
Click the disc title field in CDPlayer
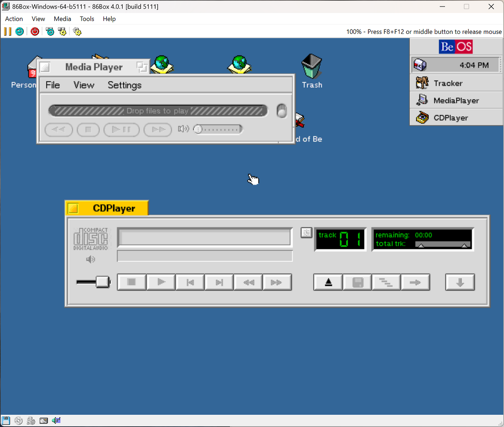tap(204, 237)
